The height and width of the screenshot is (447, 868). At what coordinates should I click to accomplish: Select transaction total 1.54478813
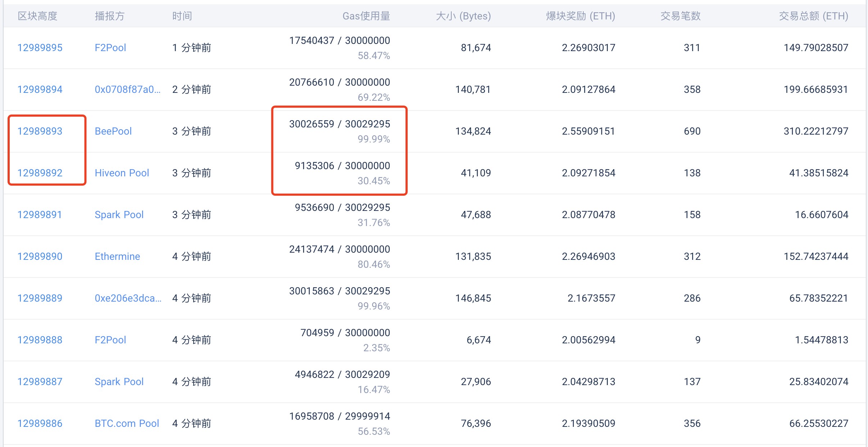(x=822, y=340)
